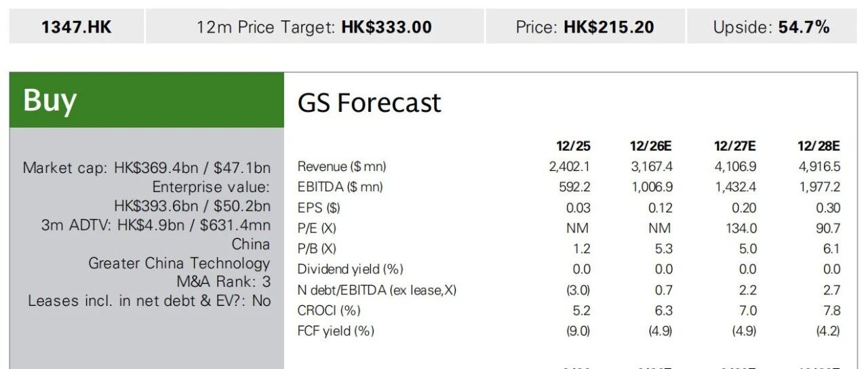Screen dimensions: 868x369
Task: Click the EPS ($) row label
Action: tap(319, 208)
